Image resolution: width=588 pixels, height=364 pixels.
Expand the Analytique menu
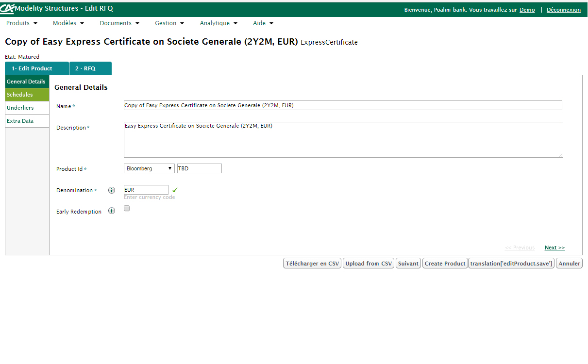(218, 23)
